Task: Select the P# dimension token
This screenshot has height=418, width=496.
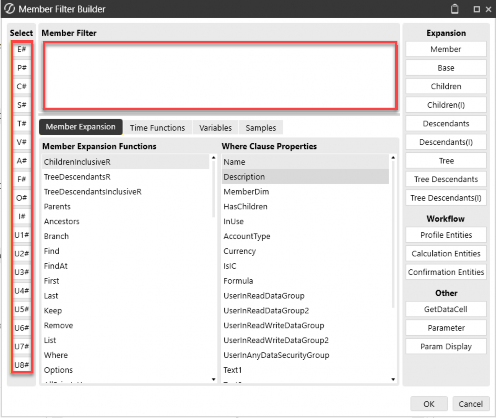Action: 22,68
